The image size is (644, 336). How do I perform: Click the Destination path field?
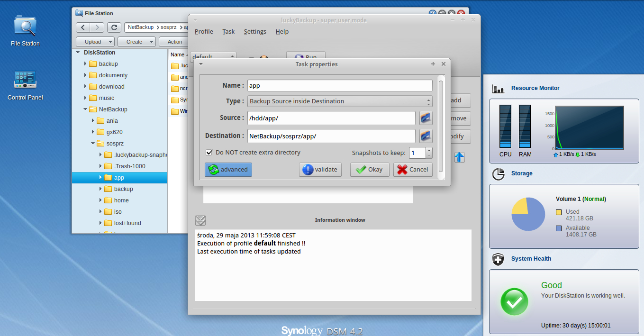click(331, 136)
